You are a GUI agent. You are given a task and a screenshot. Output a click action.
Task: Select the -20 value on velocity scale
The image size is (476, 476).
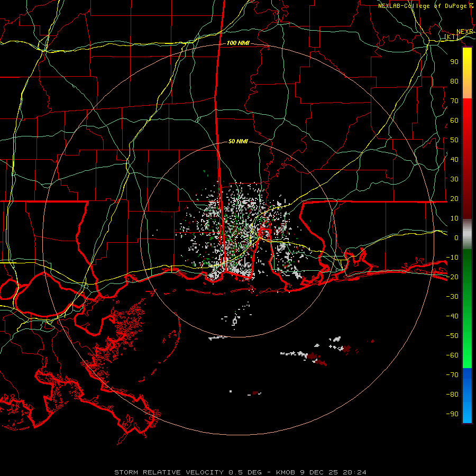tap(452, 277)
